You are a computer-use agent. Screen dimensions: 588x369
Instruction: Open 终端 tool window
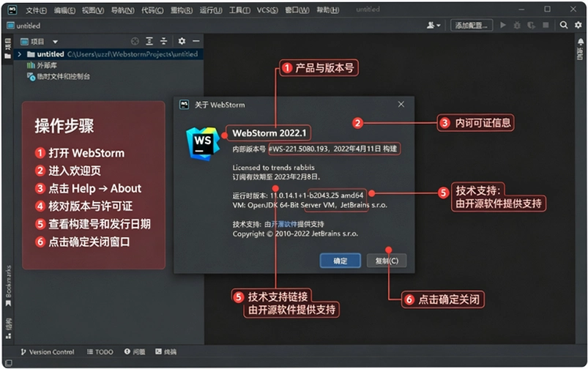coord(165,351)
